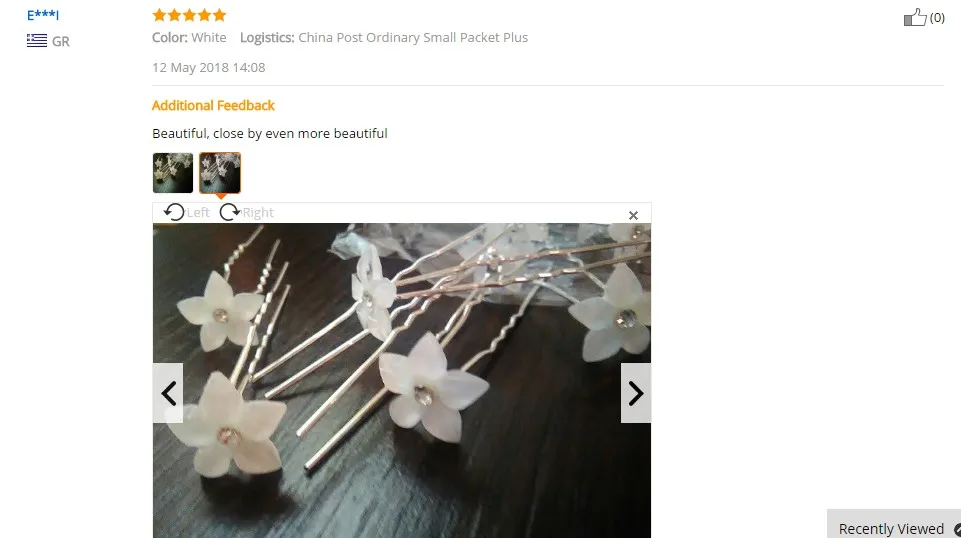This screenshot has height=538, width=961.
Task: Show the previous review photo
Action: (x=168, y=393)
